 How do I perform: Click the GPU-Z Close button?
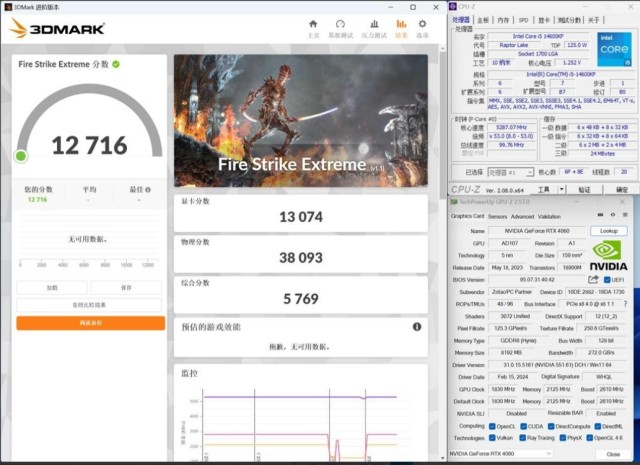pyautogui.click(x=613, y=454)
